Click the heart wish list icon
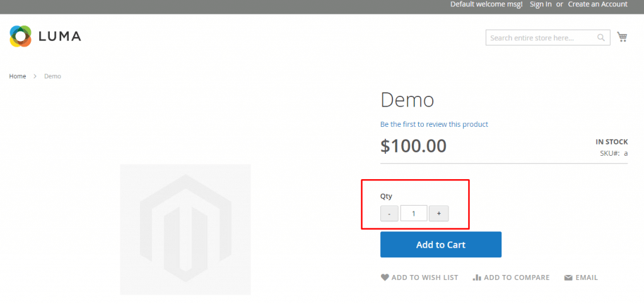Screen dimensions: 644x304 click(x=385, y=278)
